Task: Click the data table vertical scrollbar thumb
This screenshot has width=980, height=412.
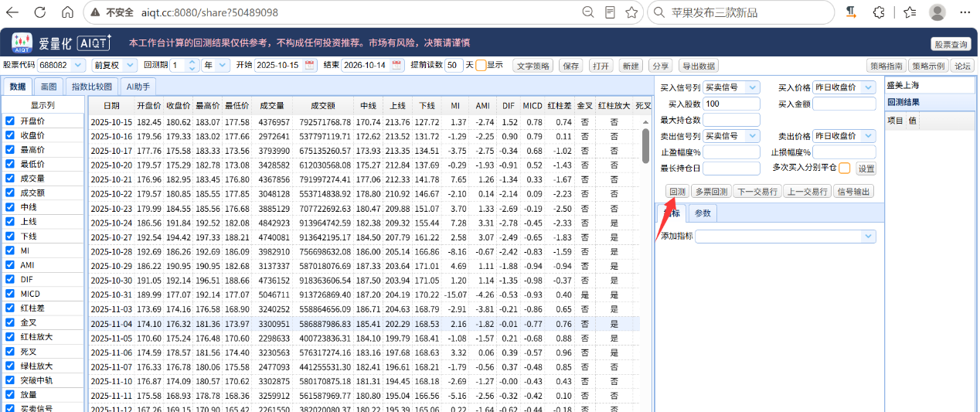Action: click(x=645, y=145)
